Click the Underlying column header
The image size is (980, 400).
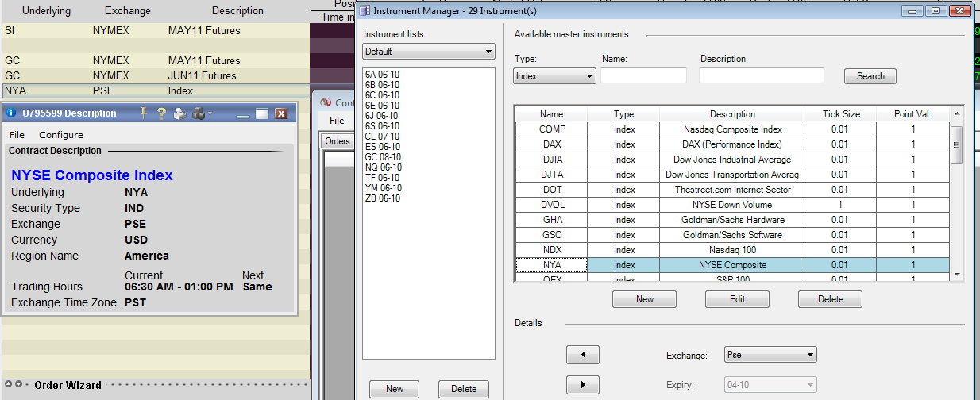pos(46,11)
